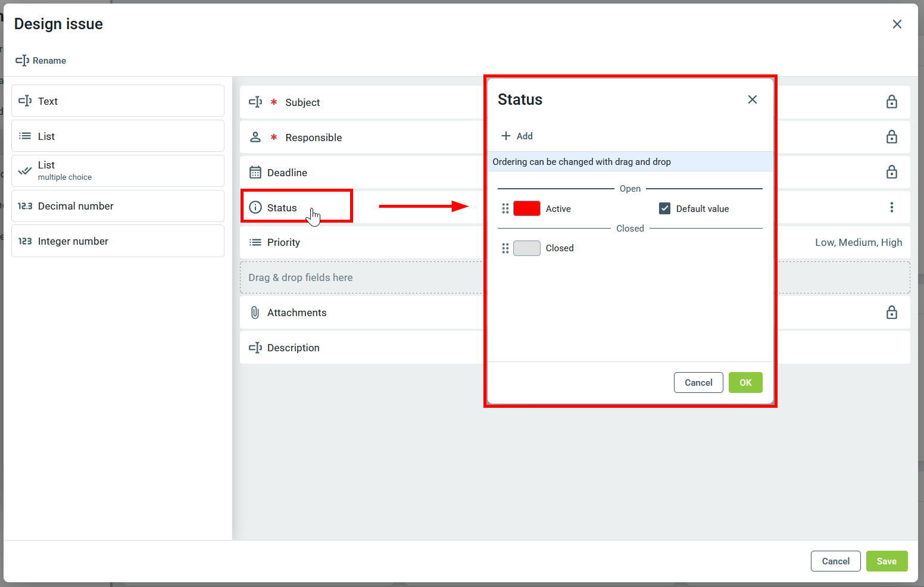Click the lock icon on Deadline row
This screenshot has height=587, width=924.
pyautogui.click(x=891, y=172)
